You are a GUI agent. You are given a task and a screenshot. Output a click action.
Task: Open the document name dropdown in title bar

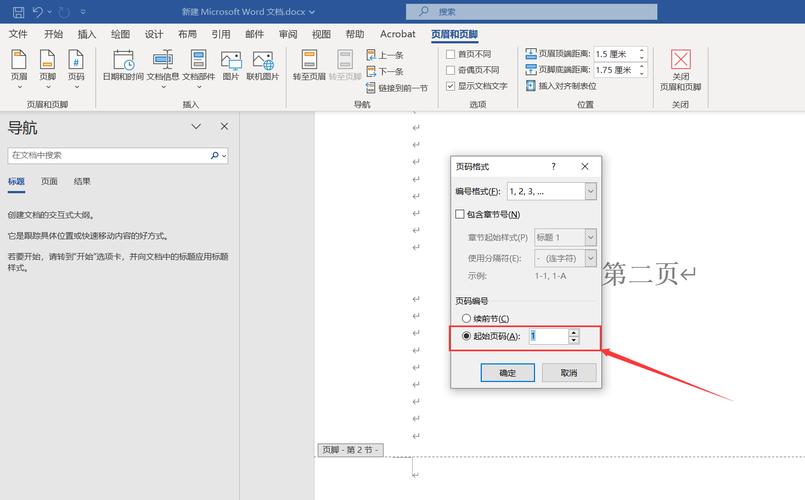click(x=312, y=12)
